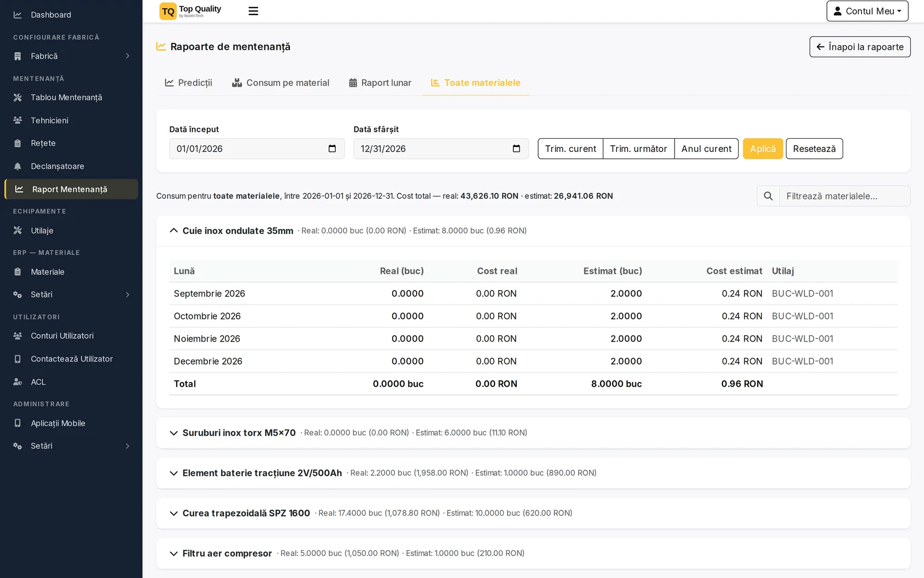The height and width of the screenshot is (578, 924).
Task: Collapse Cuie inox ondulate 35mm section
Action: pyautogui.click(x=174, y=231)
